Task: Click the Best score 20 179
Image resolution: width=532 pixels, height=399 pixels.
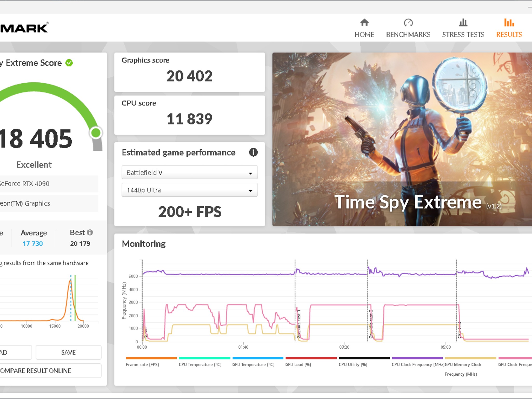Action: pyautogui.click(x=80, y=244)
